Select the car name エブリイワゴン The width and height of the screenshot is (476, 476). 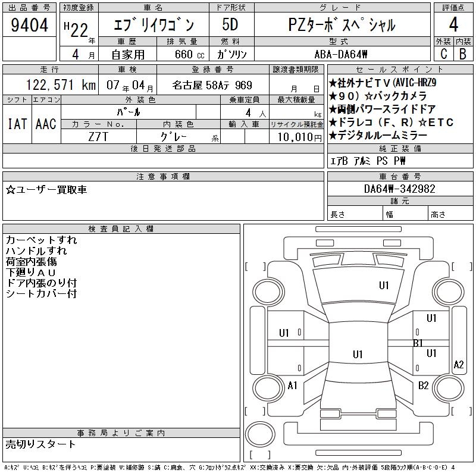tap(154, 25)
